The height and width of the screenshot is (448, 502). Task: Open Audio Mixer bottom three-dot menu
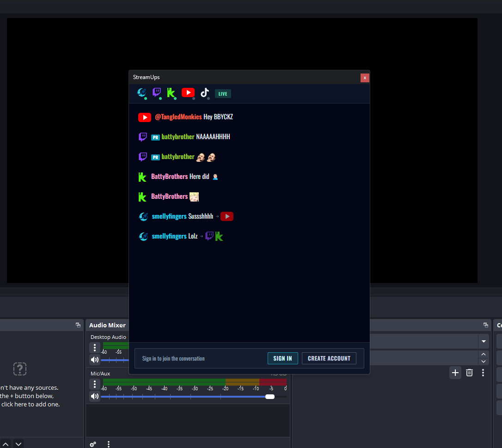(x=109, y=444)
